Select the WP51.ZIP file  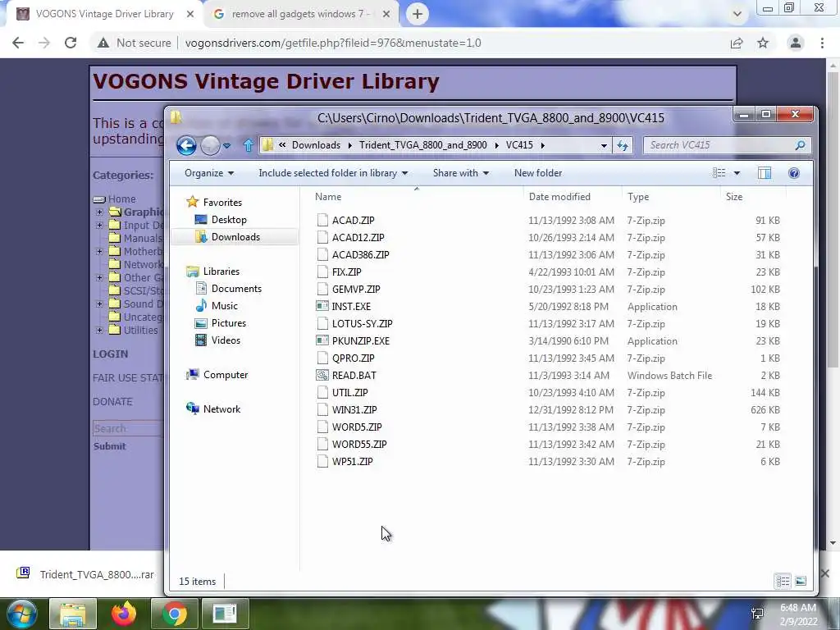coord(352,461)
